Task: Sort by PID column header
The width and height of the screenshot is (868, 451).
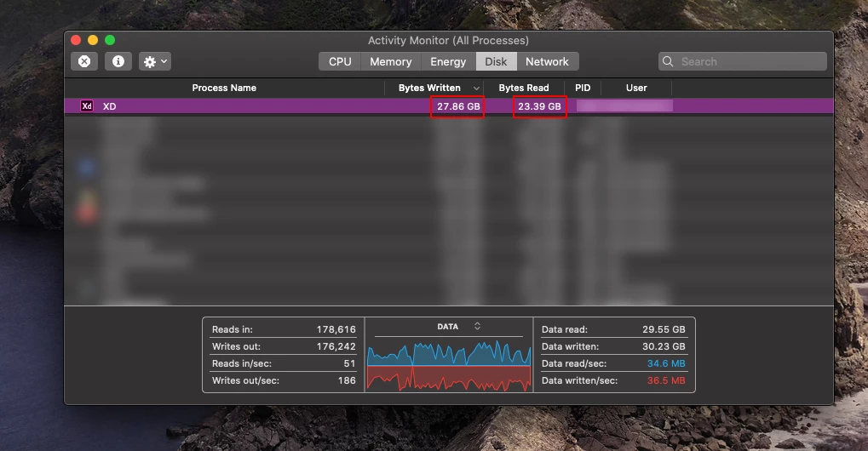Action: tap(583, 88)
